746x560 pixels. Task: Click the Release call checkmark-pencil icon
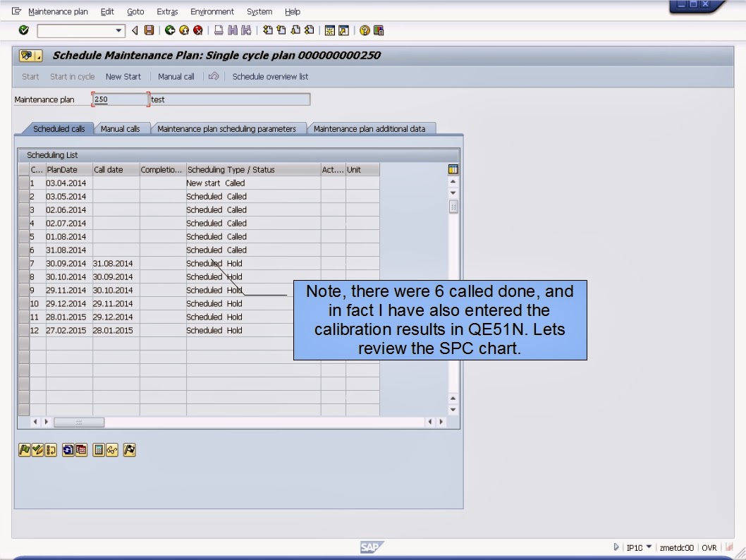click(36, 450)
